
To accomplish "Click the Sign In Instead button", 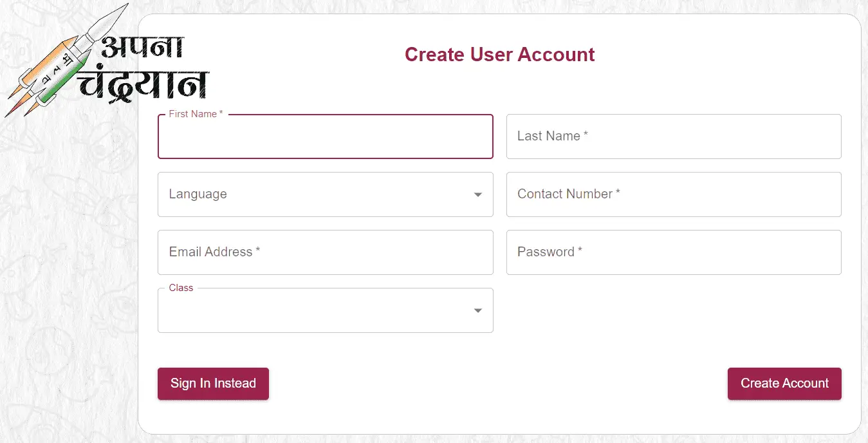I will pyautogui.click(x=213, y=383).
